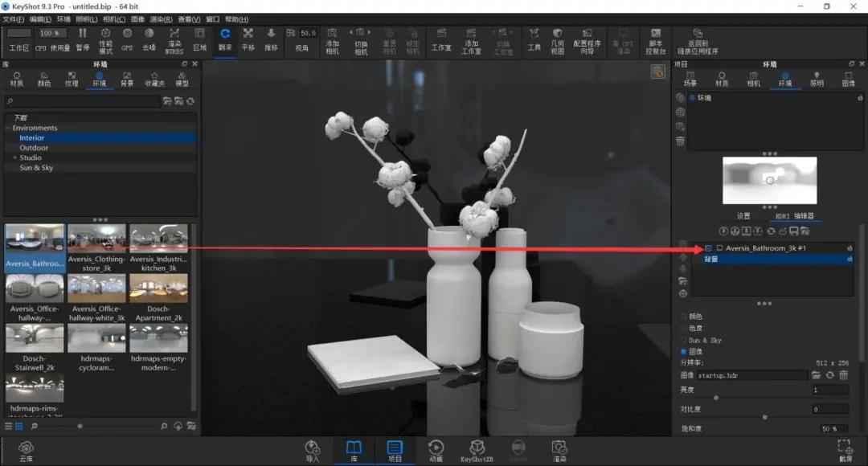Switch to the 设置 settings tab
This screenshot has width=868, height=466.
coord(743,216)
